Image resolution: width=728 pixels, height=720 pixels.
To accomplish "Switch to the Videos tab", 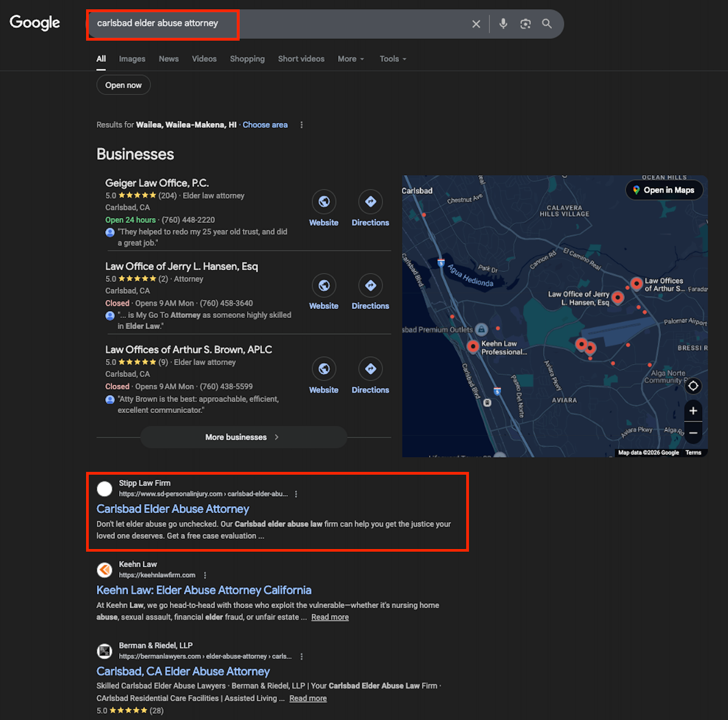I will click(204, 59).
